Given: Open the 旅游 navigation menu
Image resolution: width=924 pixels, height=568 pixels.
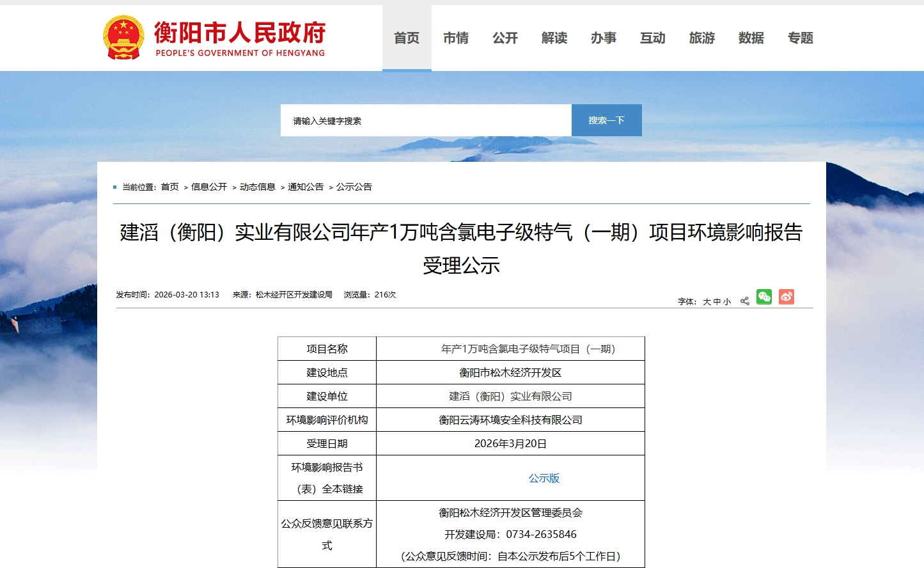Looking at the screenshot, I should click(701, 38).
